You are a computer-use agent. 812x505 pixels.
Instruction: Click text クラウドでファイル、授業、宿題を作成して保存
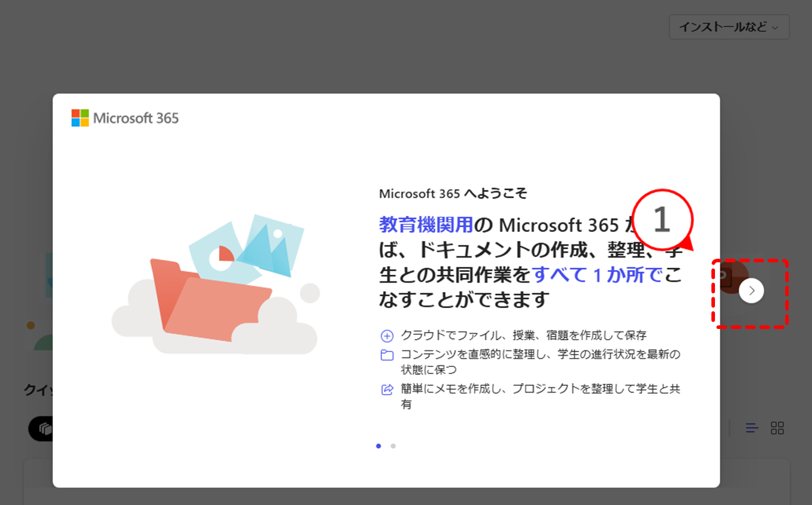click(524, 335)
